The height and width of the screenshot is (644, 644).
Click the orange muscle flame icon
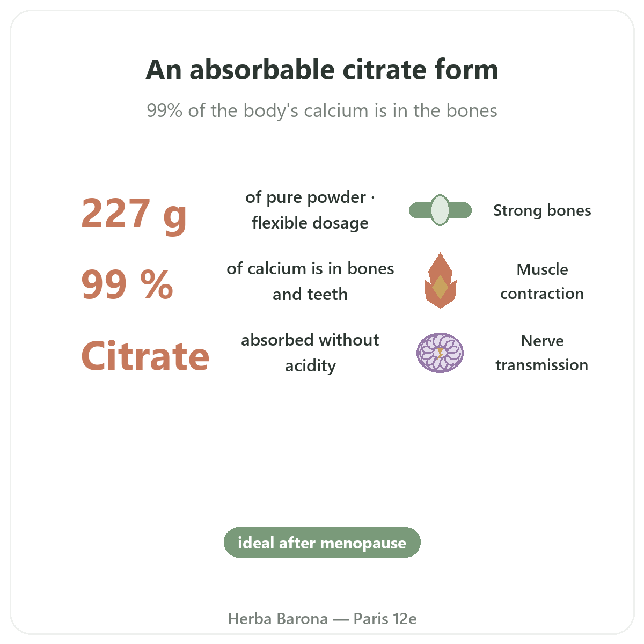click(440, 281)
